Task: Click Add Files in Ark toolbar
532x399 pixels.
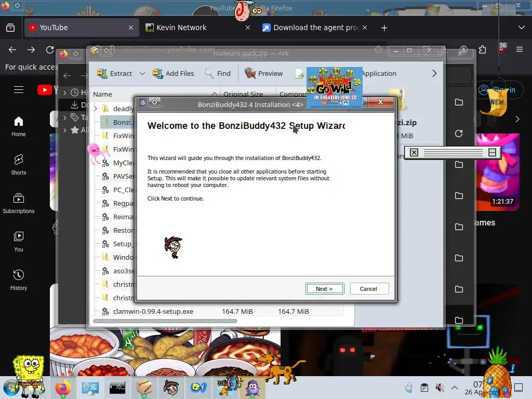Action: (174, 73)
